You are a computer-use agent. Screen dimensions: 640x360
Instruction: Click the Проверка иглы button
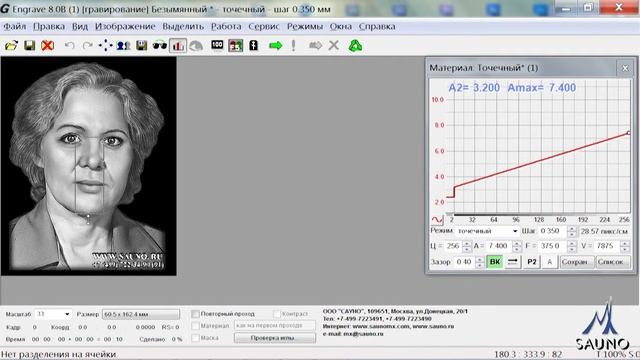[275, 338]
